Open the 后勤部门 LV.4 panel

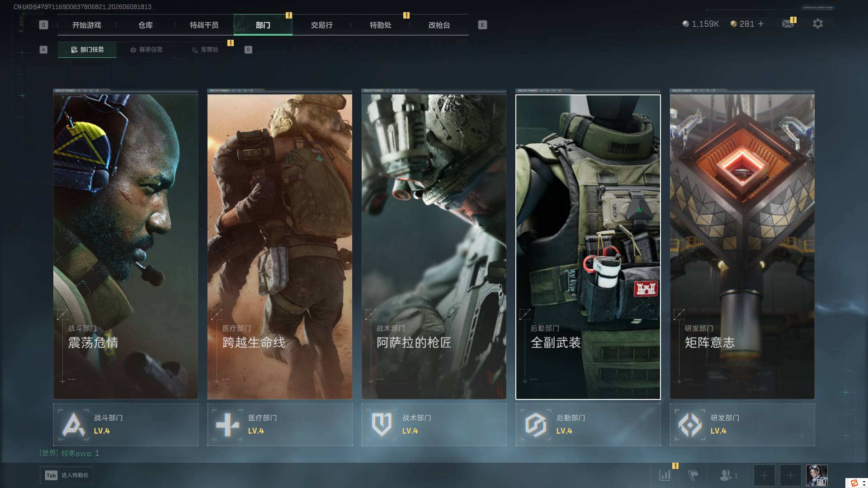point(588,425)
